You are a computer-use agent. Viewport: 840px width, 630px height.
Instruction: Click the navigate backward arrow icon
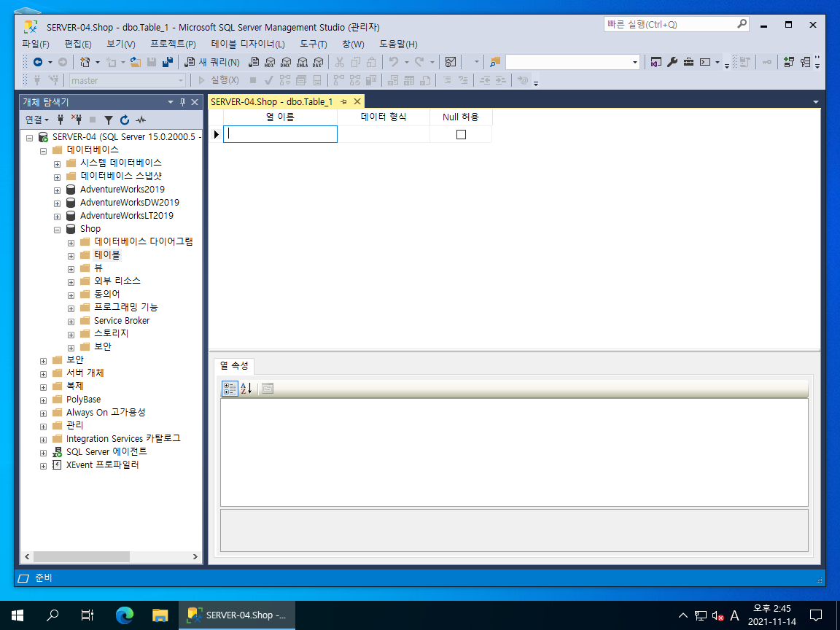click(38, 62)
